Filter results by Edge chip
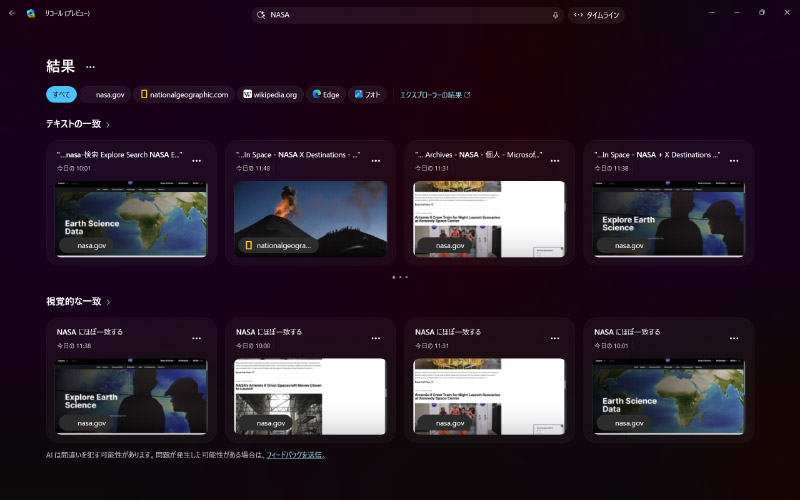Screen dimensions: 800x500 [x=326, y=94]
